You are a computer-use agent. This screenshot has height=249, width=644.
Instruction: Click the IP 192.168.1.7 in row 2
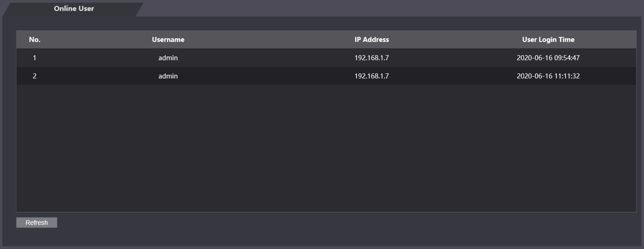pyautogui.click(x=372, y=76)
